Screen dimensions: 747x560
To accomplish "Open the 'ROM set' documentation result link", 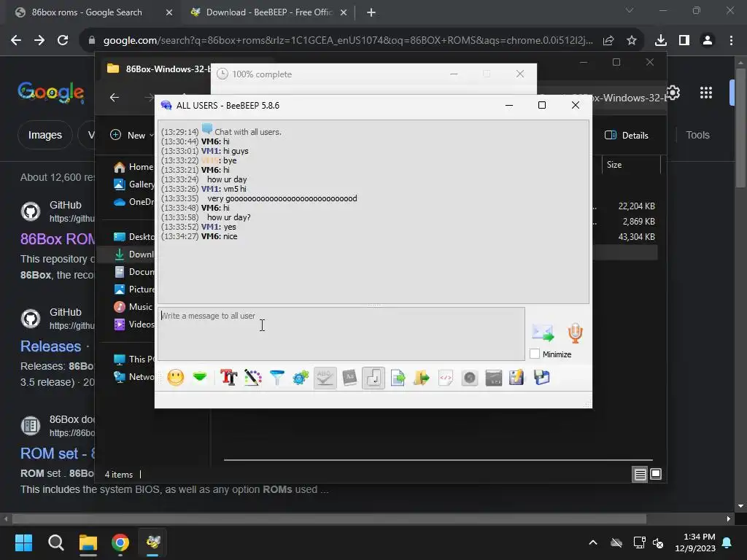I will [58, 454].
